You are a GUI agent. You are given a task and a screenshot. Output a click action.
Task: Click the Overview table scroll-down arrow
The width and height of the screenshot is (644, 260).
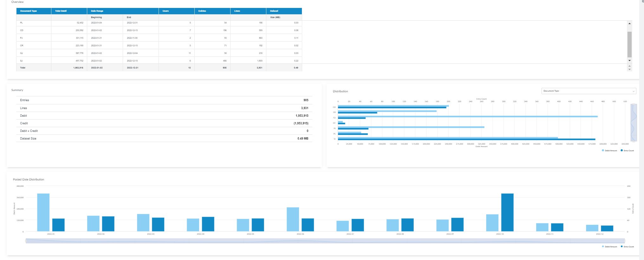(x=629, y=60)
